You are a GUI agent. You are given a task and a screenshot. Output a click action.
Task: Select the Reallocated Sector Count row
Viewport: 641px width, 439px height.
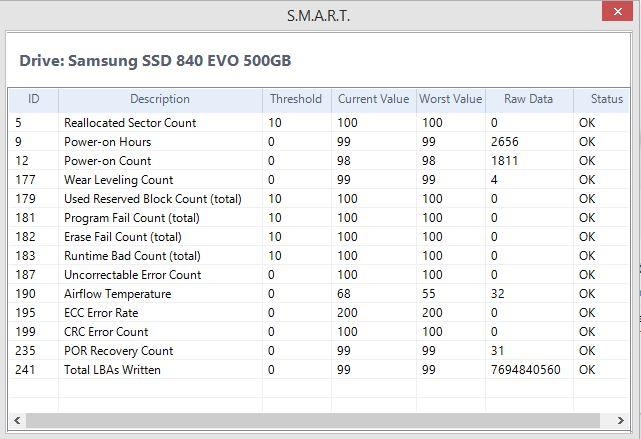point(319,123)
